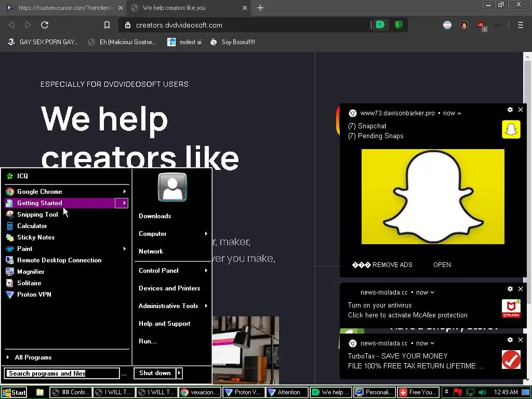This screenshot has width=532, height=399.
Task: Open Devices and Printers
Action: (x=169, y=288)
